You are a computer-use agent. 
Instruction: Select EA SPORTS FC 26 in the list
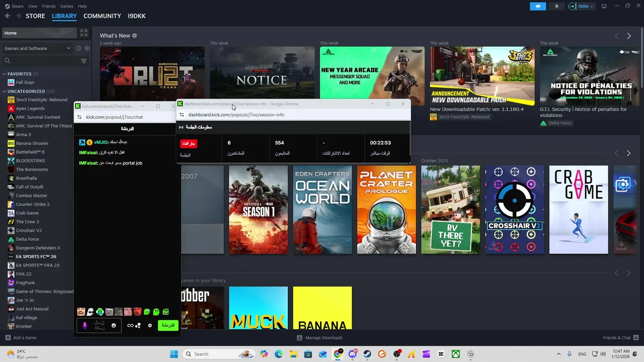coord(35,256)
